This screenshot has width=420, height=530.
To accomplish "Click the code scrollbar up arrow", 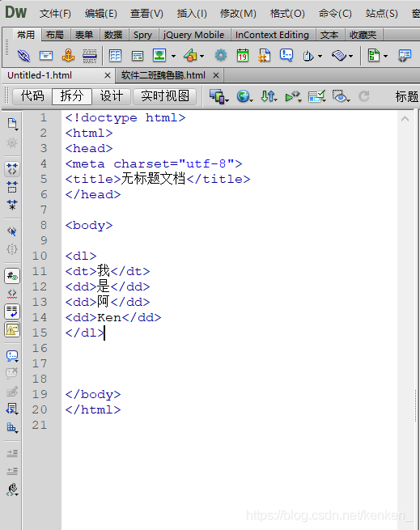I will click(405, 119).
